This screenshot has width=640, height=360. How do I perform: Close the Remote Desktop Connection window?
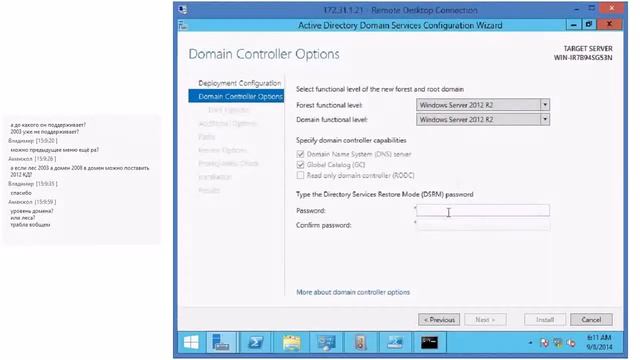coord(612,8)
